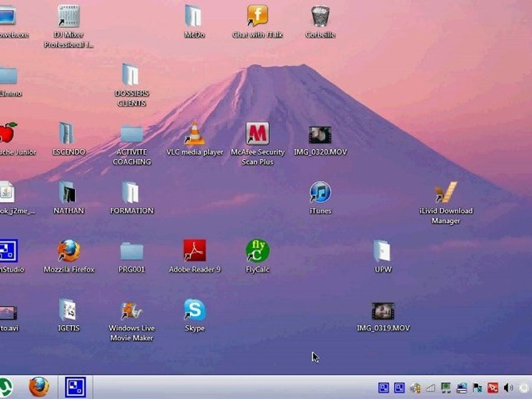Open the volume speaker tray icon
The width and height of the screenshot is (532, 399).
coord(509,387)
